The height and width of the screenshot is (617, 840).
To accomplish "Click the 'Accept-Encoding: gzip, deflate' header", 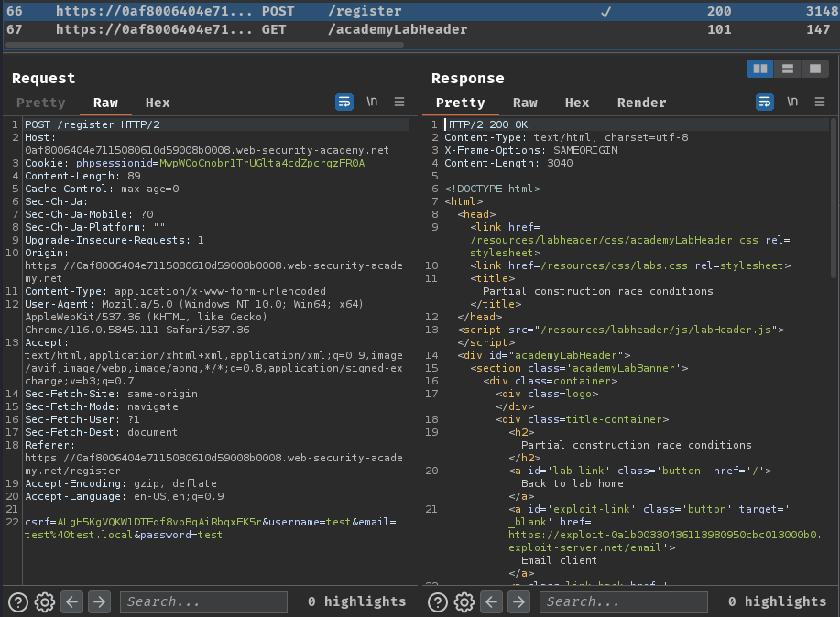I will [x=121, y=483].
